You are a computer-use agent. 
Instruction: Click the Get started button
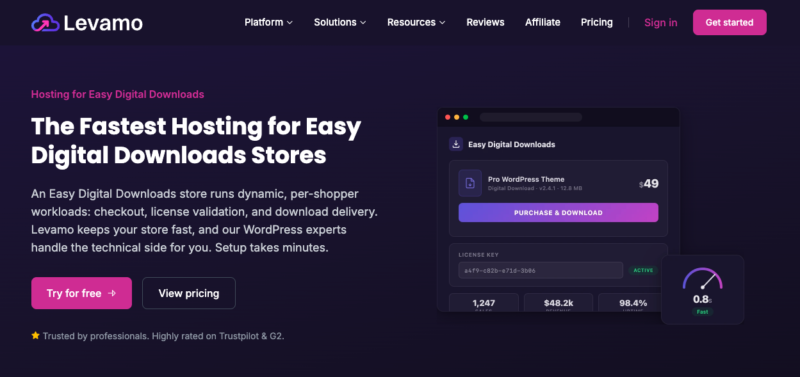click(x=729, y=22)
